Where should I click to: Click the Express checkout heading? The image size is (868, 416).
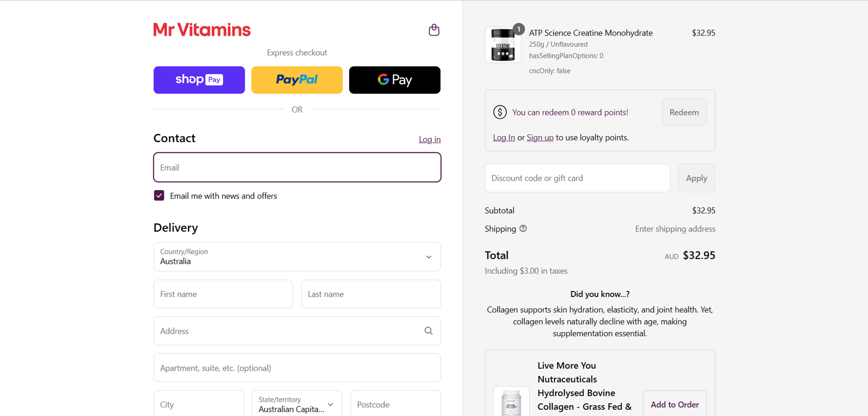pyautogui.click(x=297, y=53)
